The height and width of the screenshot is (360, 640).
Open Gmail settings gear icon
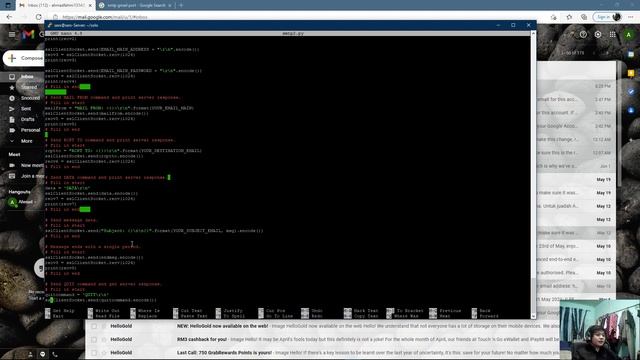tap(598, 35)
